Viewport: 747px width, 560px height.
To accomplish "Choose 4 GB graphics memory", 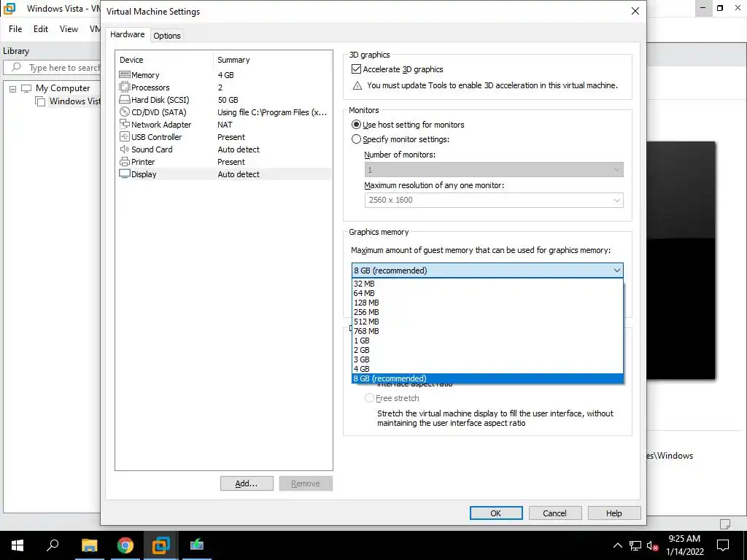I will point(487,369).
